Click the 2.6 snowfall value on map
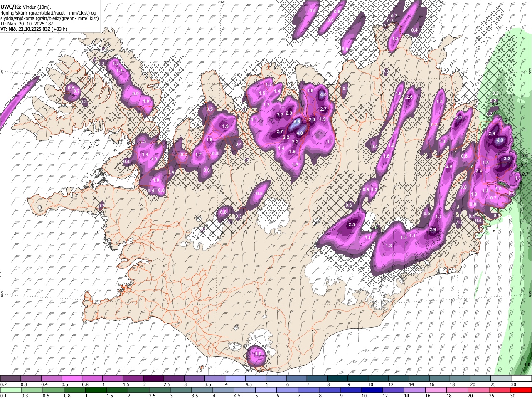 409,97
